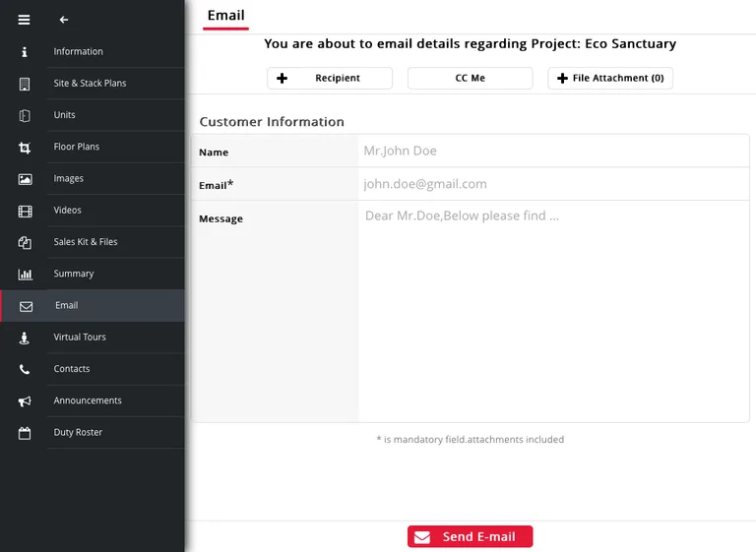This screenshot has height=552, width=756.
Task: Click the Floor Plans crop icon
Action: pos(25,148)
